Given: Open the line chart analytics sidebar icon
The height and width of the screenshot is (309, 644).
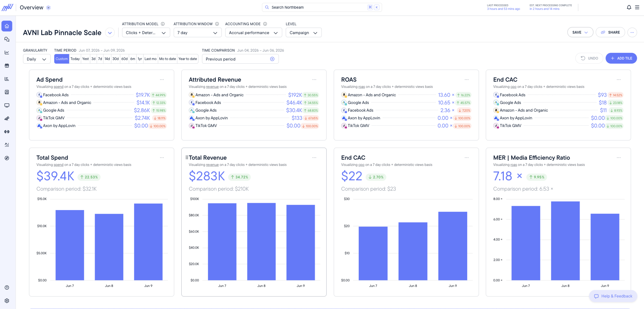Looking at the screenshot, I should pyautogui.click(x=7, y=52).
